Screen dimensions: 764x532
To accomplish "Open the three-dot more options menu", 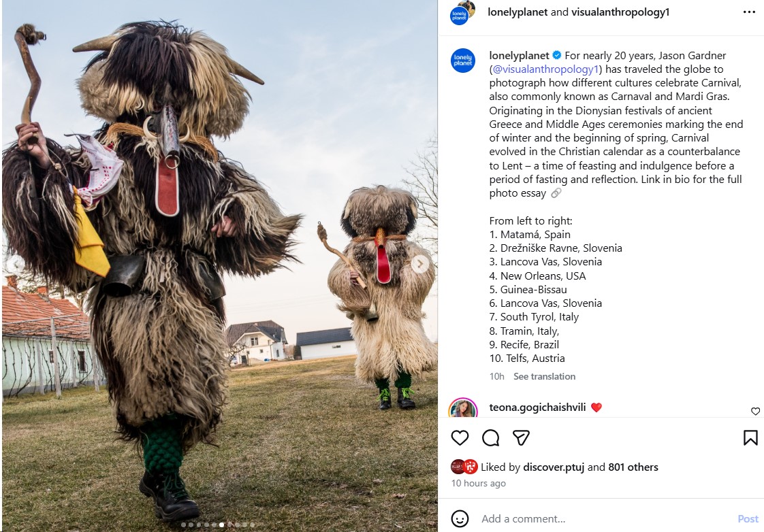I will [x=749, y=12].
